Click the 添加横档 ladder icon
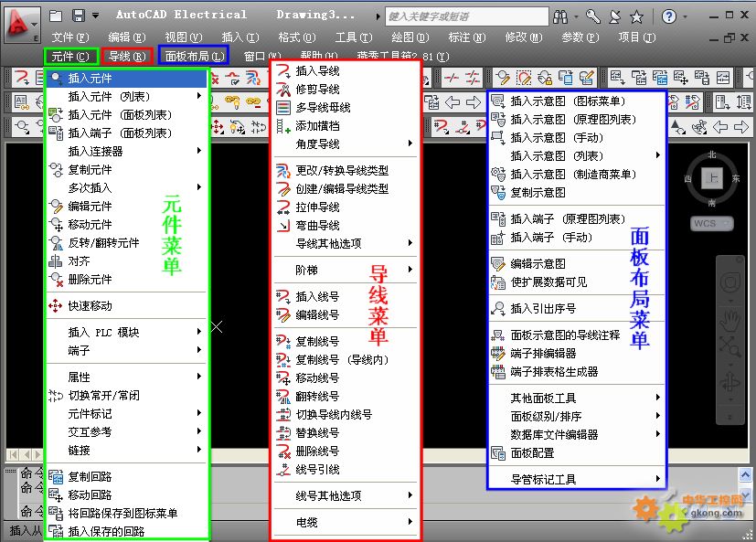 [x=283, y=126]
